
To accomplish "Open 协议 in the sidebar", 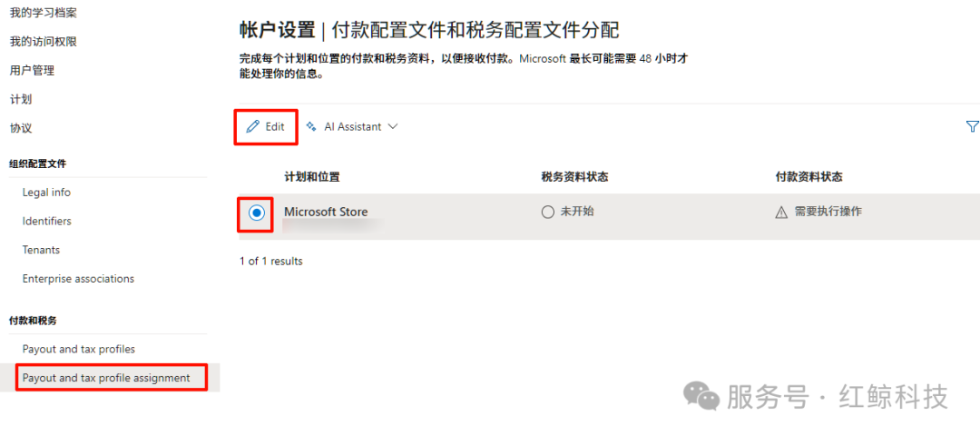I will (21, 128).
